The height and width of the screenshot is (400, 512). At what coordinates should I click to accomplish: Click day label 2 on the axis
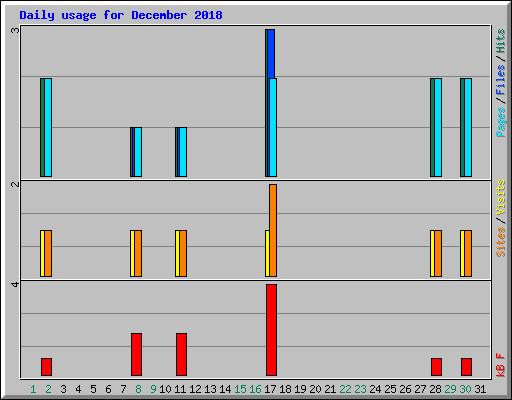(x=48, y=389)
